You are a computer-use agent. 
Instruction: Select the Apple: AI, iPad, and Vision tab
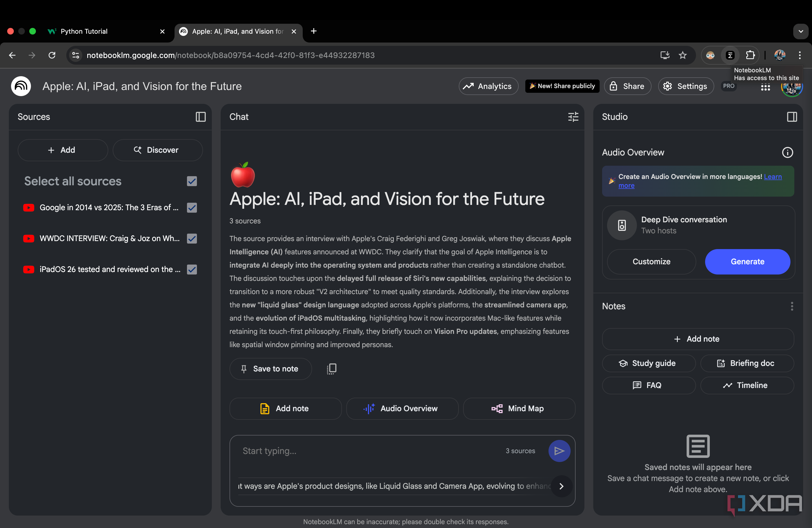[x=238, y=31]
